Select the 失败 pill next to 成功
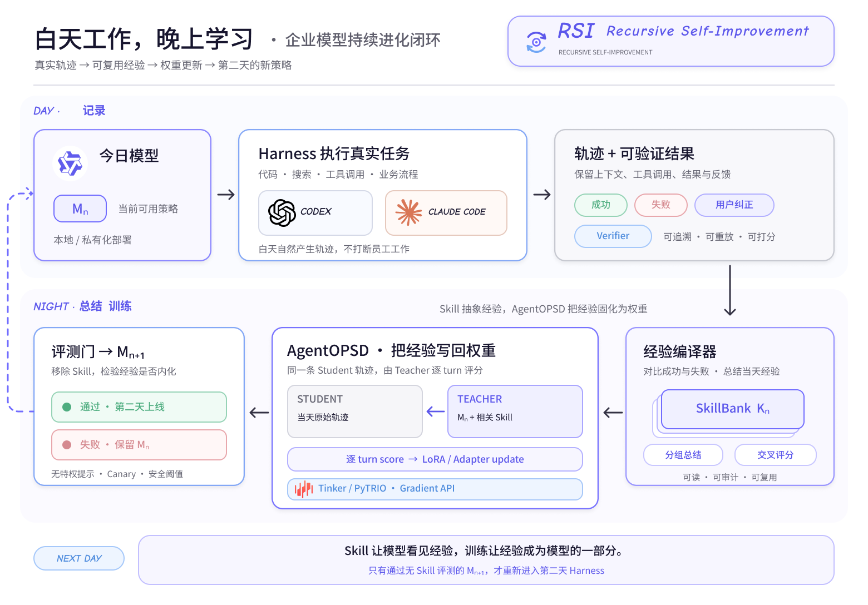 click(x=661, y=205)
